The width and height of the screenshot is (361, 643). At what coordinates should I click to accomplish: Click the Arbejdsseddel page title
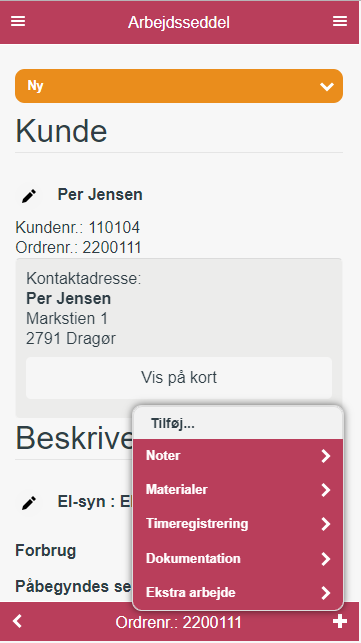click(179, 22)
